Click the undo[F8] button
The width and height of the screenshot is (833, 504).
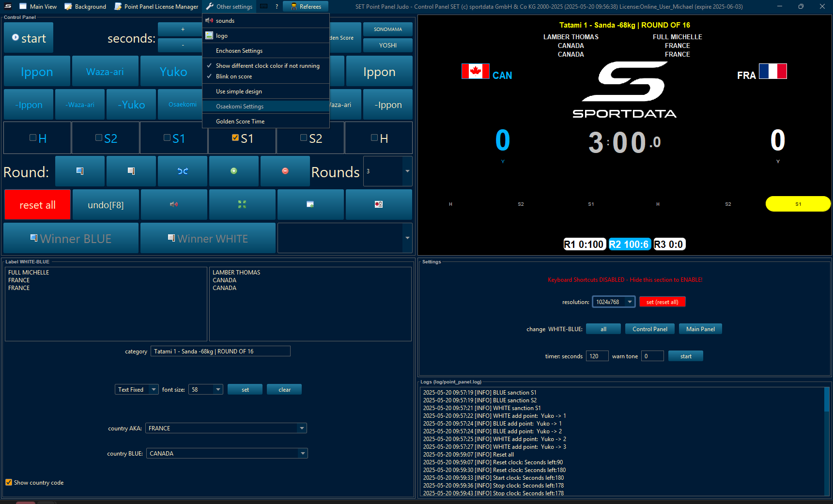tap(106, 205)
